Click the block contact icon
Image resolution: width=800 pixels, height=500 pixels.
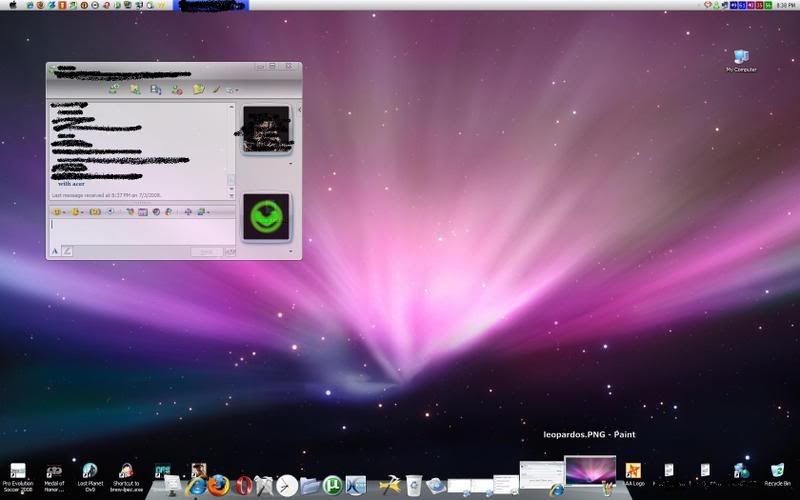coord(177,90)
